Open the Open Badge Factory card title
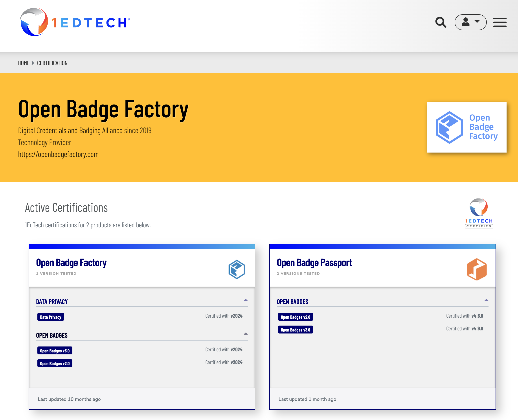The image size is (518, 420). coord(71,263)
